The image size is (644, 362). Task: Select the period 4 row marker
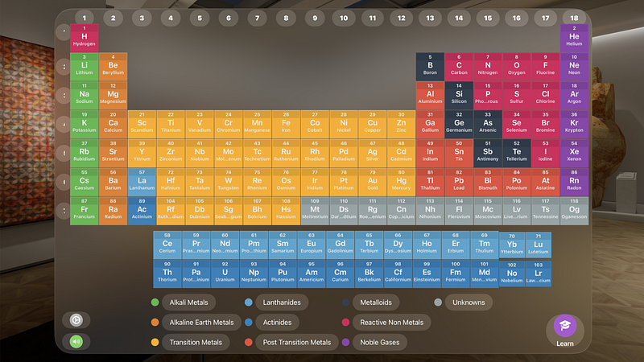click(x=64, y=125)
